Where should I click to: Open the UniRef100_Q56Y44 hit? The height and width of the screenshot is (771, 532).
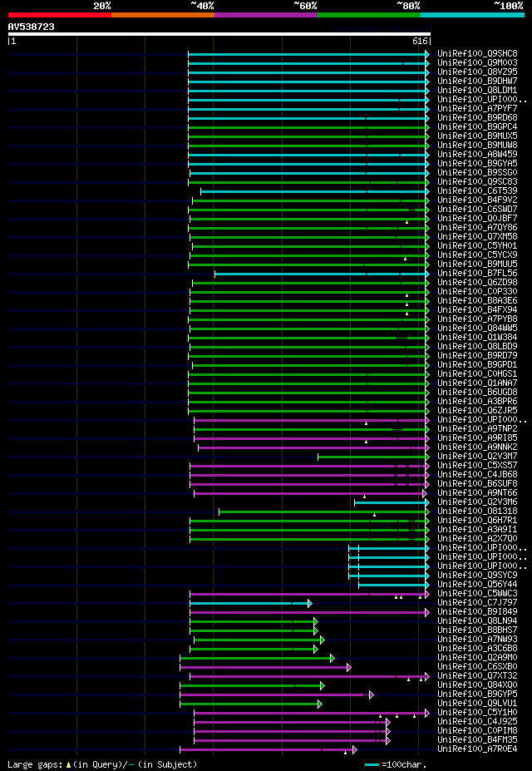[477, 585]
